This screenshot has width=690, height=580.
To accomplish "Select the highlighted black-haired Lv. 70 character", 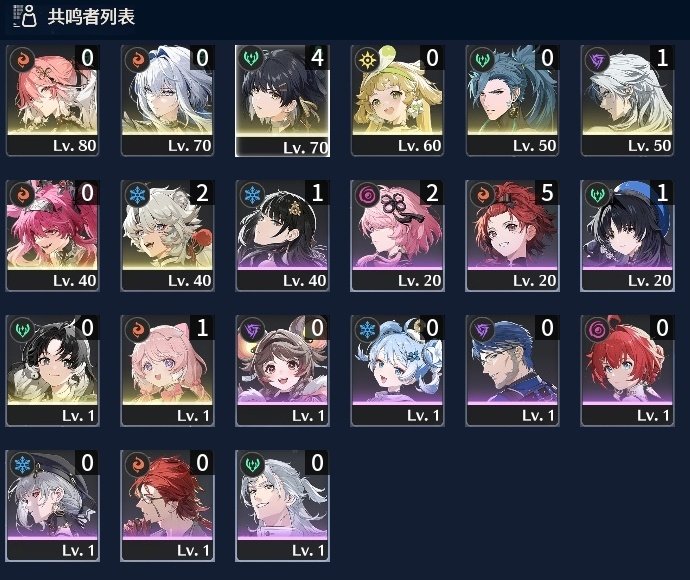I will pyautogui.click(x=282, y=100).
